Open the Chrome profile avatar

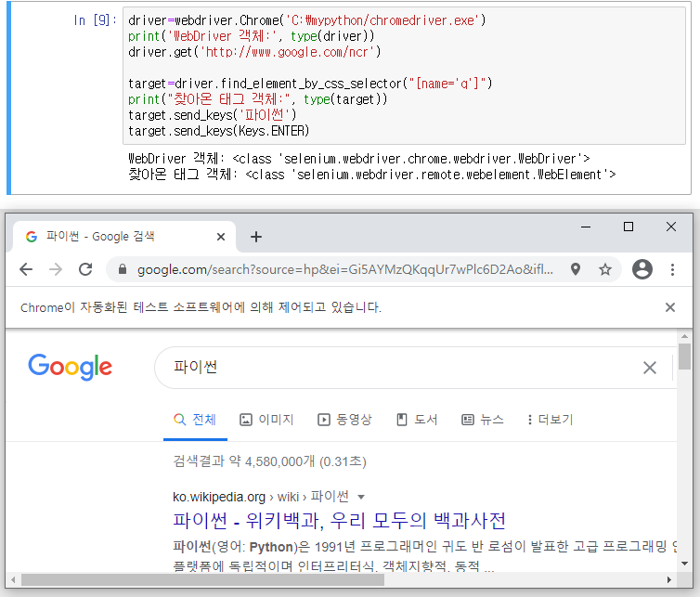coord(642,269)
